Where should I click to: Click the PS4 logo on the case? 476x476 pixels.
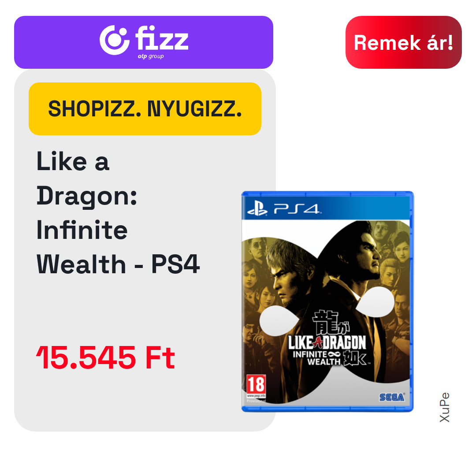coord(296,209)
